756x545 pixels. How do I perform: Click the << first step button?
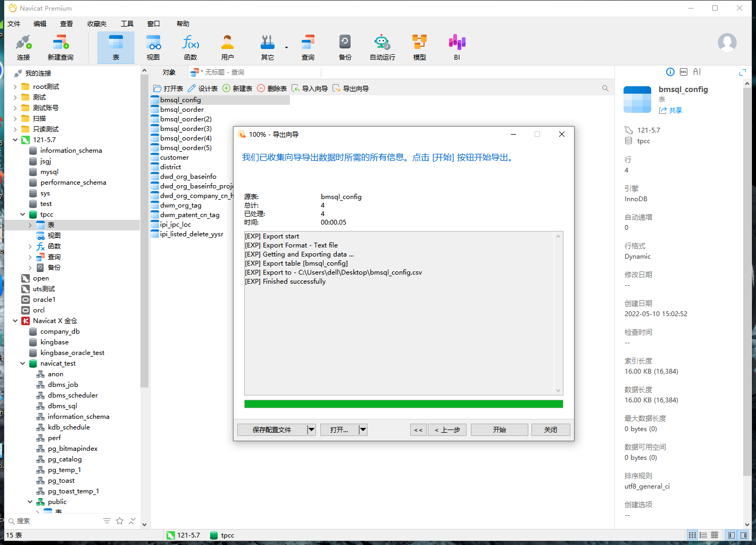(418, 430)
